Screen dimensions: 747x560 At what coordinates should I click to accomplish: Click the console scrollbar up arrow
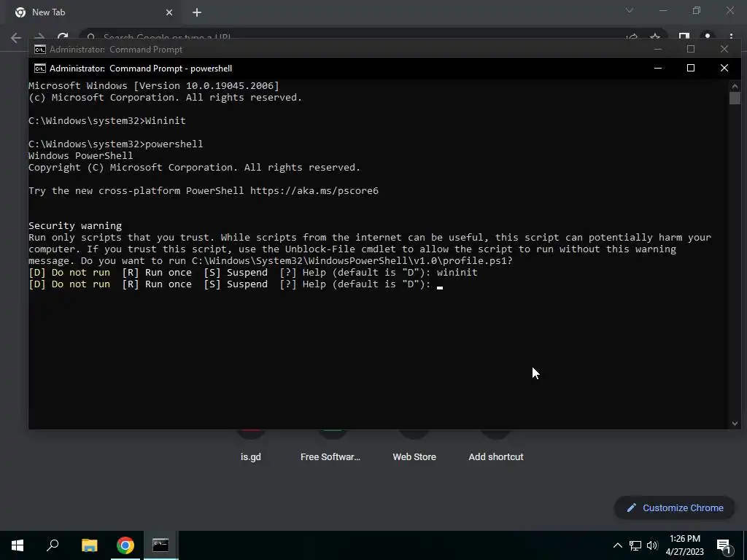click(735, 86)
